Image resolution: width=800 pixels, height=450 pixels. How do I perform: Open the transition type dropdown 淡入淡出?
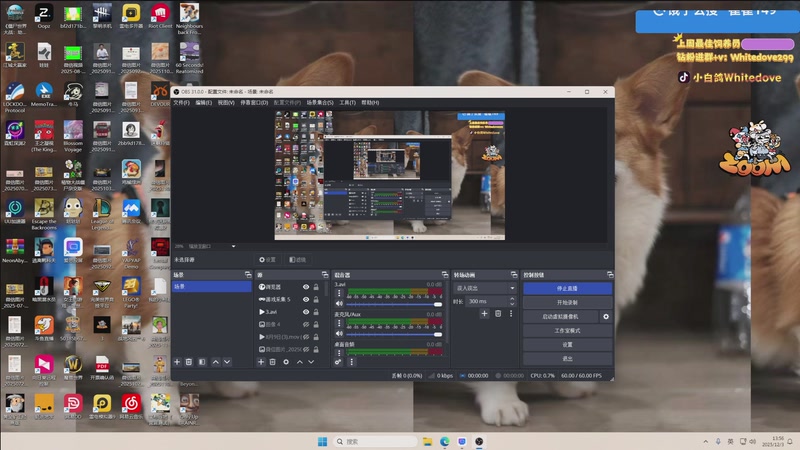pyautogui.click(x=485, y=288)
